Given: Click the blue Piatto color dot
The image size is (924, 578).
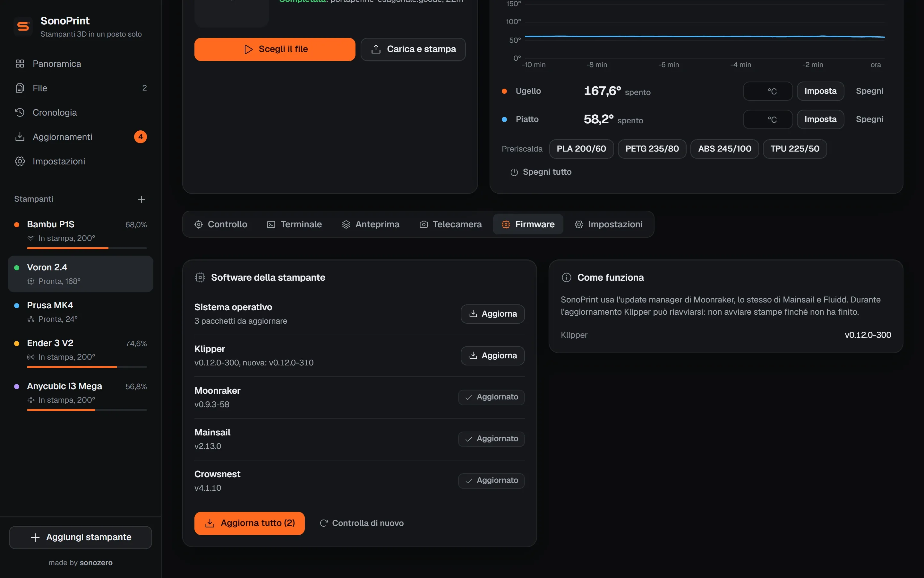Looking at the screenshot, I should point(504,119).
